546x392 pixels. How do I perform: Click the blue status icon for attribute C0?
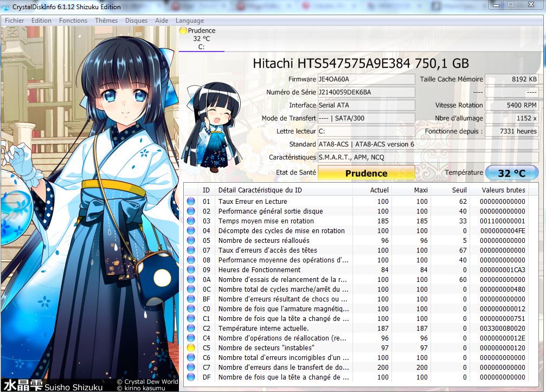point(191,309)
